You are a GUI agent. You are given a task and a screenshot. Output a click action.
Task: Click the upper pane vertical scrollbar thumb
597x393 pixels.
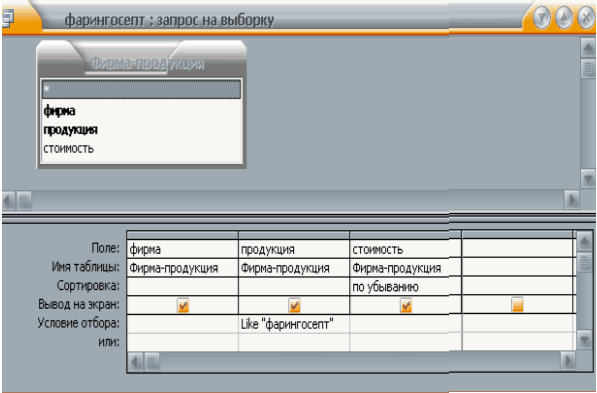(588, 69)
